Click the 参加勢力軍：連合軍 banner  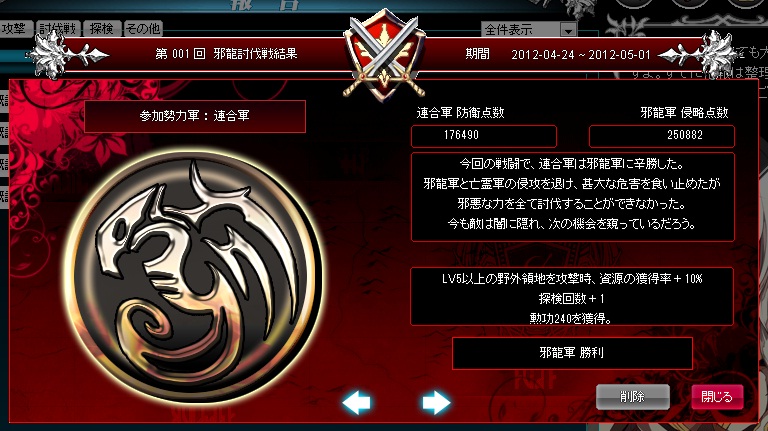point(195,116)
